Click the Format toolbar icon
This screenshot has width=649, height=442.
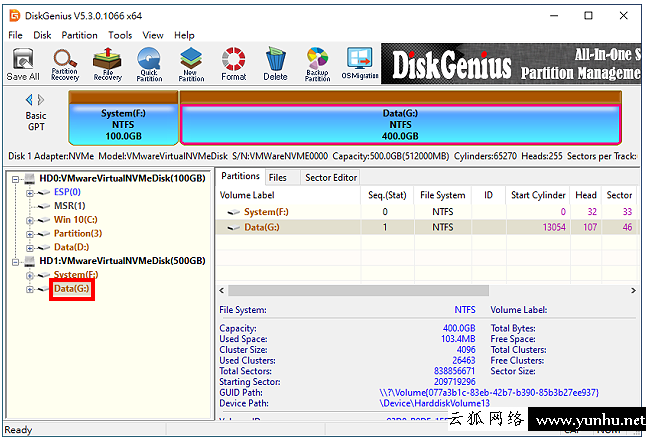click(x=233, y=64)
